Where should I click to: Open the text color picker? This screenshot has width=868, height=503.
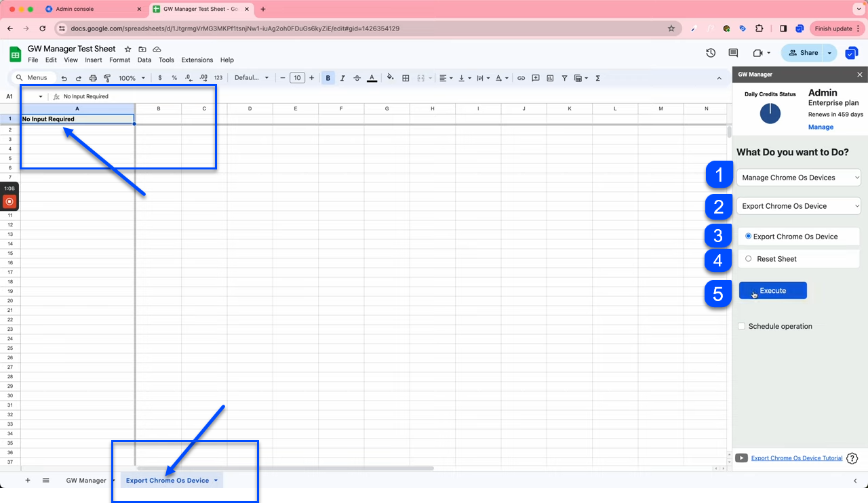(372, 78)
